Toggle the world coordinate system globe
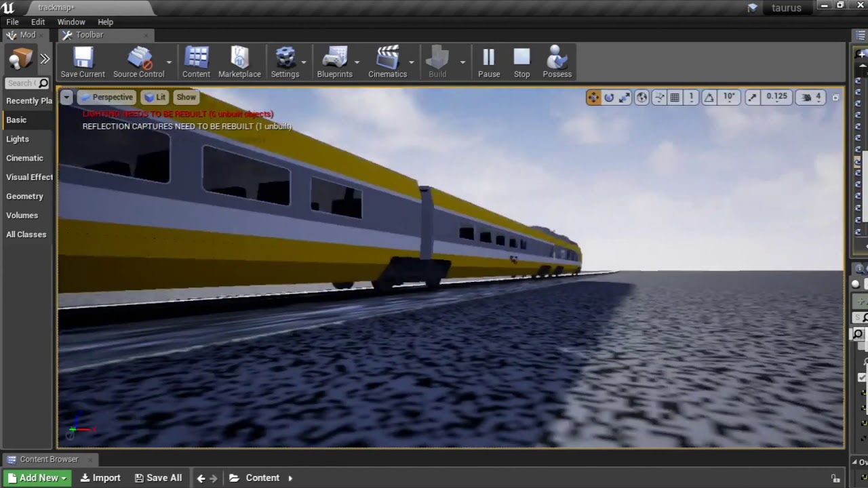The height and width of the screenshot is (488, 868). coord(642,98)
